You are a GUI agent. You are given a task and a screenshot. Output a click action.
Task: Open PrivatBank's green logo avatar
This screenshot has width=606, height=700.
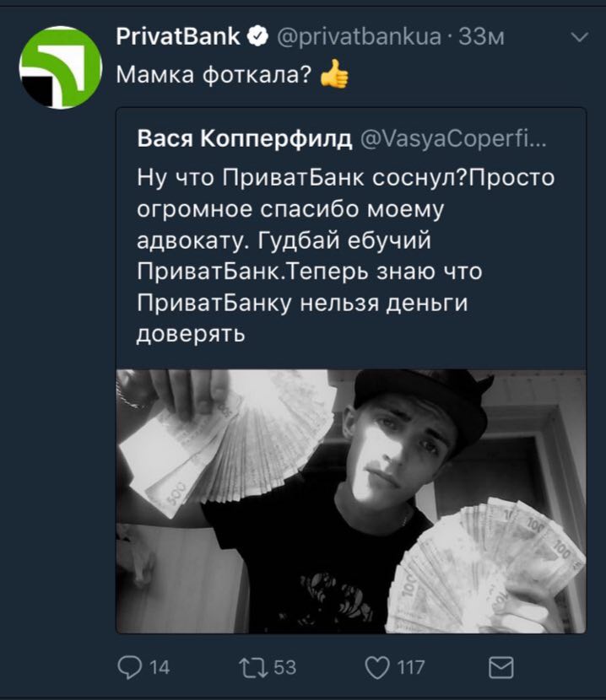pyautogui.click(x=61, y=67)
